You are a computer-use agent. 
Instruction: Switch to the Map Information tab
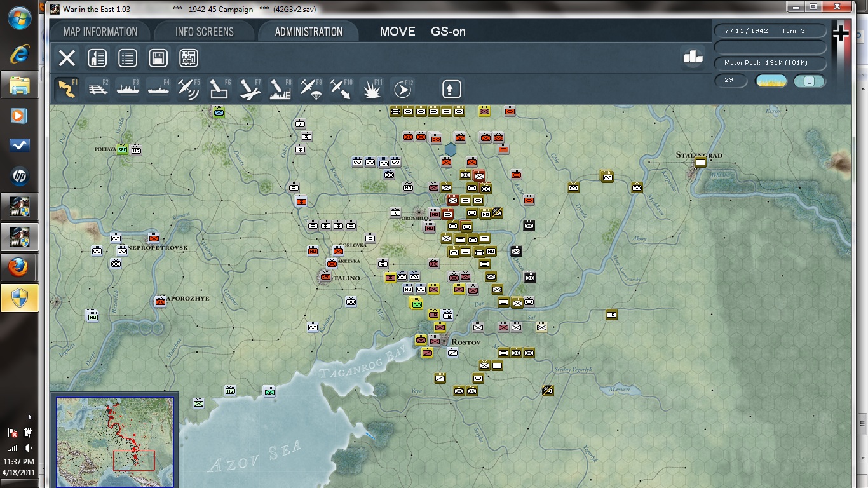click(x=100, y=32)
